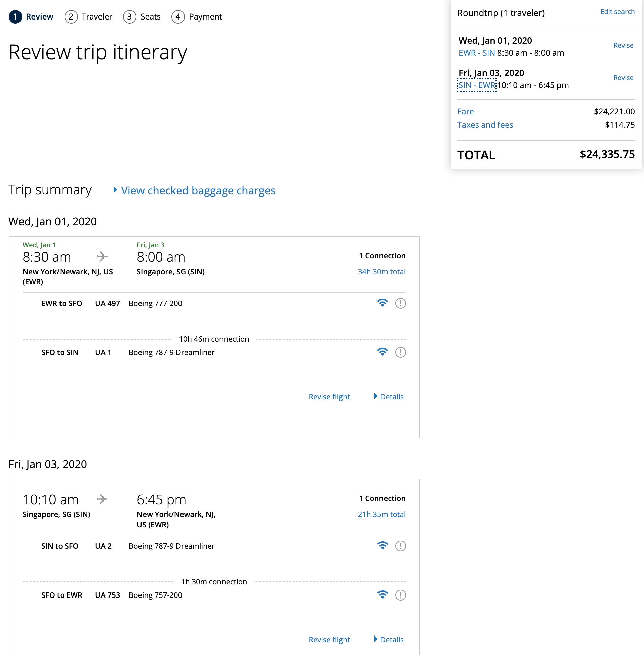Click Revise flight for the return trip
This screenshot has width=644, height=655.
click(x=329, y=639)
